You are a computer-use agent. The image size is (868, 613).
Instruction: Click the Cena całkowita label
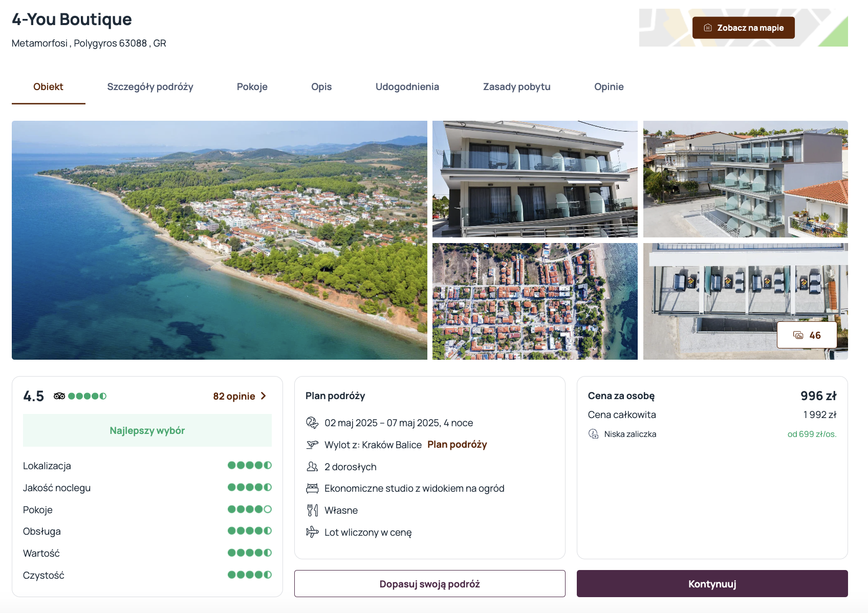(622, 414)
